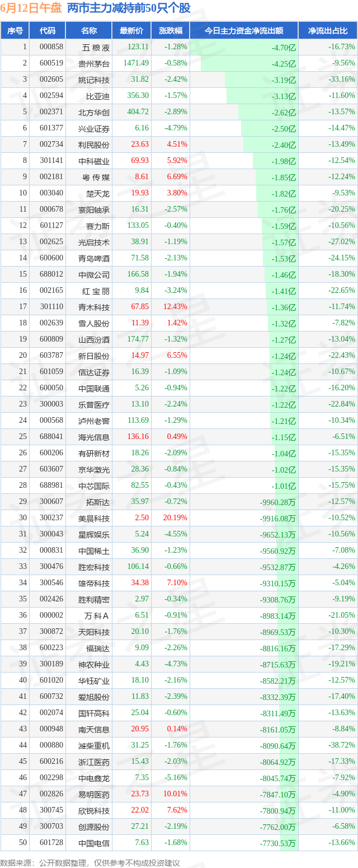Select stock name 新日股份
The height and width of the screenshot is (868, 358).
95,356
